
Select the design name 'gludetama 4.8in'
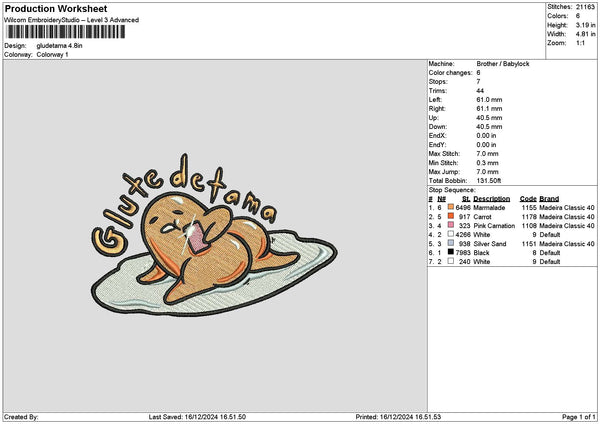(59, 46)
